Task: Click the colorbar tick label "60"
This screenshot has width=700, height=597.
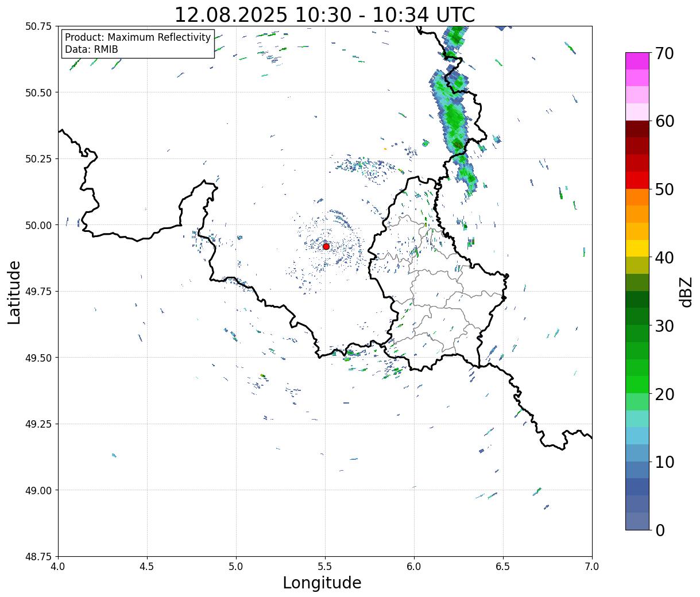Action: click(664, 121)
